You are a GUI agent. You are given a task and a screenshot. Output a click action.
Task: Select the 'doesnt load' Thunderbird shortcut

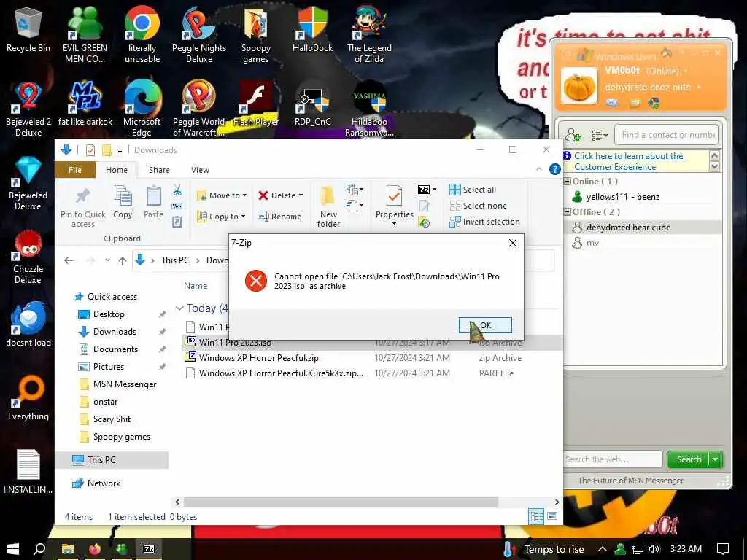(28, 324)
